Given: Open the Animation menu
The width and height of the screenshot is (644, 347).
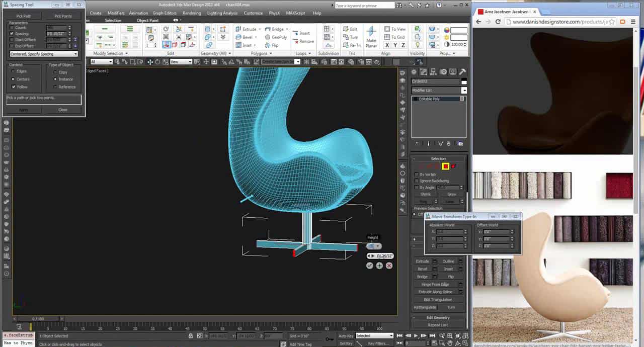Looking at the screenshot, I should (138, 13).
